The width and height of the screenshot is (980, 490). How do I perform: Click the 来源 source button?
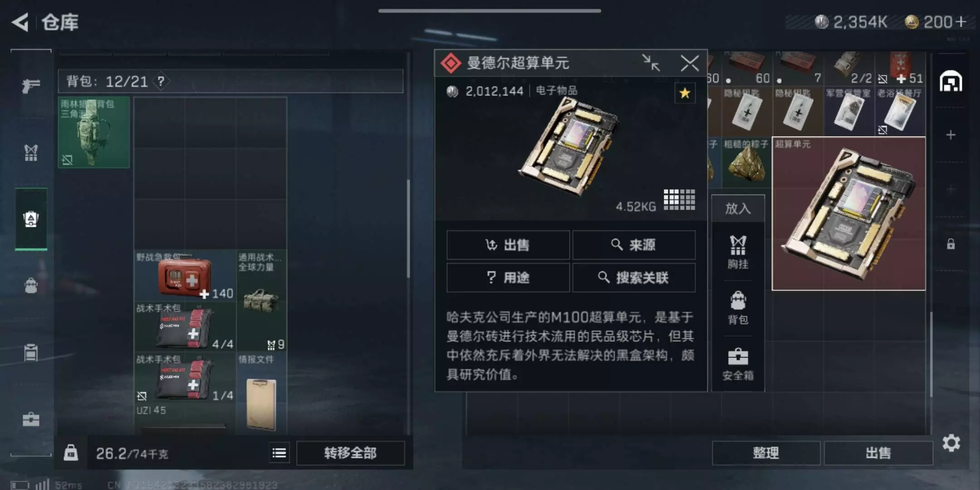coord(634,245)
